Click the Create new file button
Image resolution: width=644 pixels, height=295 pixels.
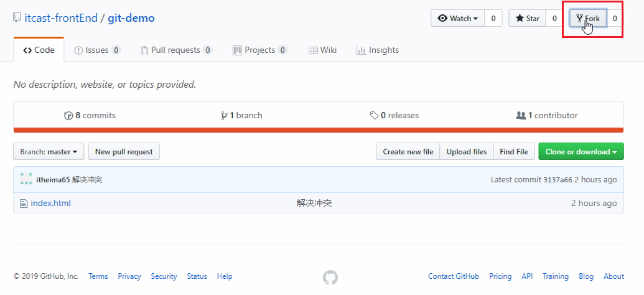click(408, 152)
